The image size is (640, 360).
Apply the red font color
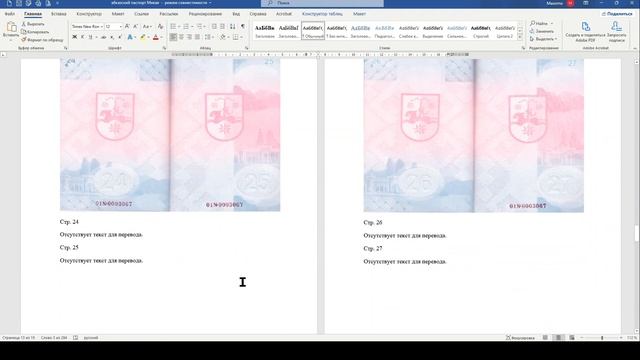(156, 37)
